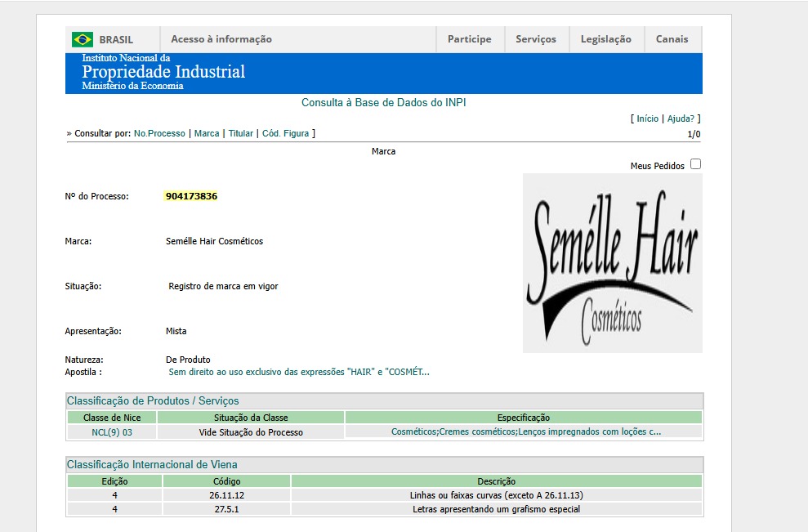This screenshot has height=532, width=808.
Task: Click the Código column header
Action: (227, 481)
